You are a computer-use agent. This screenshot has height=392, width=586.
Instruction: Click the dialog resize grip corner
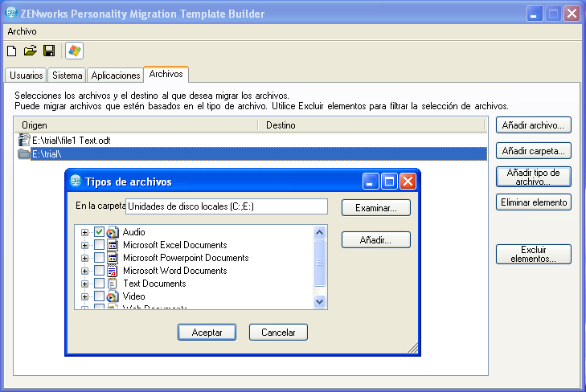pos(413,348)
